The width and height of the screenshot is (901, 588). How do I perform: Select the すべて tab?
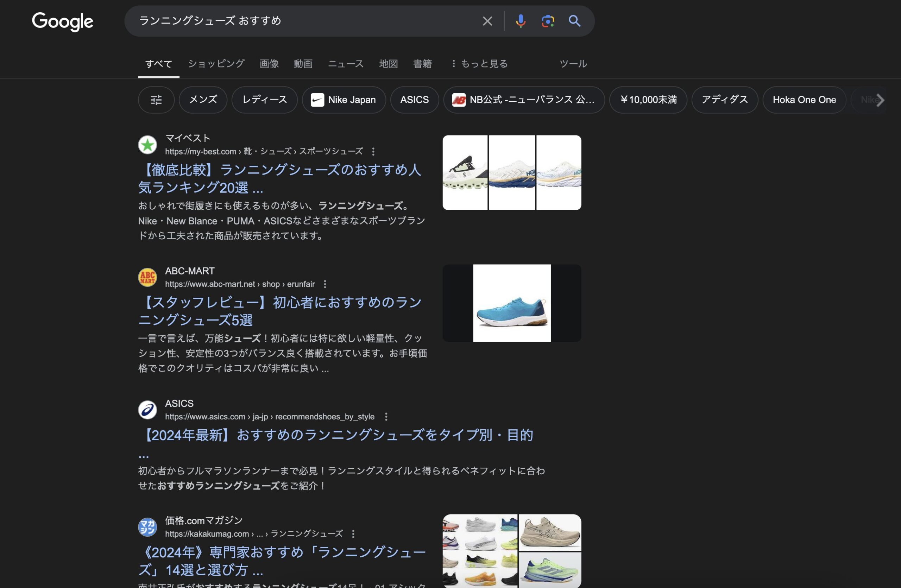(x=159, y=64)
